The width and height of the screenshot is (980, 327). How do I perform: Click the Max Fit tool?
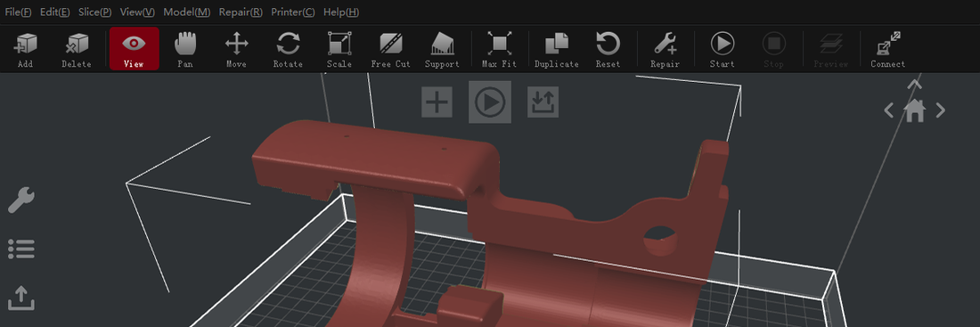click(499, 49)
